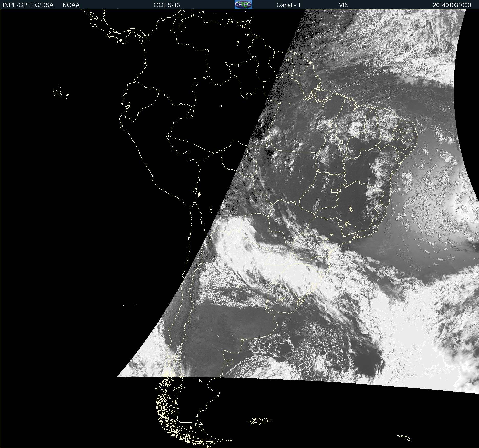Viewport: 479px width, 448px height.
Task: Click the timestamp 201401031000
Action: [x=452, y=5]
